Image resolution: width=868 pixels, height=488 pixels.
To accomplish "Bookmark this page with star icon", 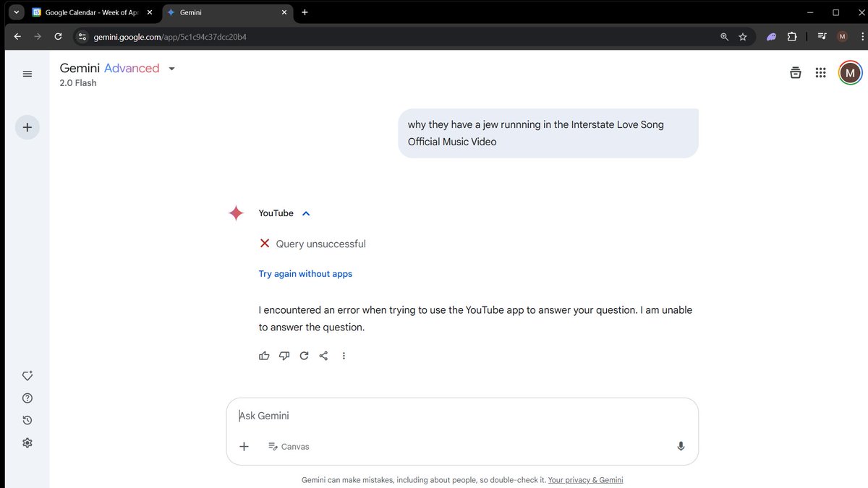I will (743, 37).
